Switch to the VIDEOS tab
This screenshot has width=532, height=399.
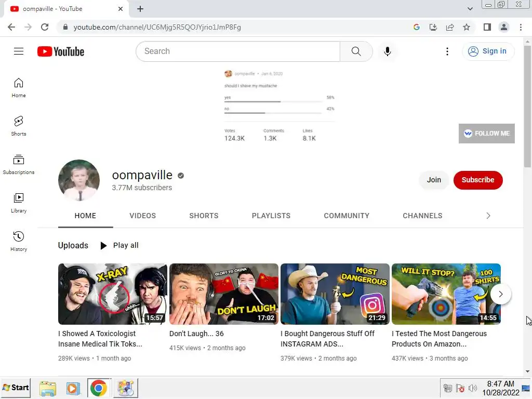[x=142, y=216]
